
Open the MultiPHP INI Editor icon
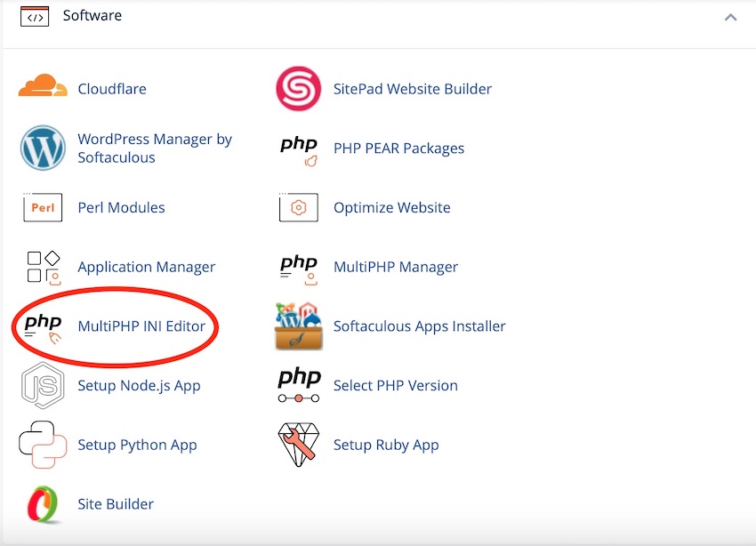click(44, 329)
